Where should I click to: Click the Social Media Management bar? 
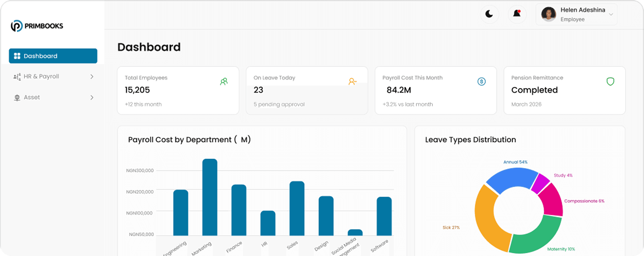tap(355, 232)
